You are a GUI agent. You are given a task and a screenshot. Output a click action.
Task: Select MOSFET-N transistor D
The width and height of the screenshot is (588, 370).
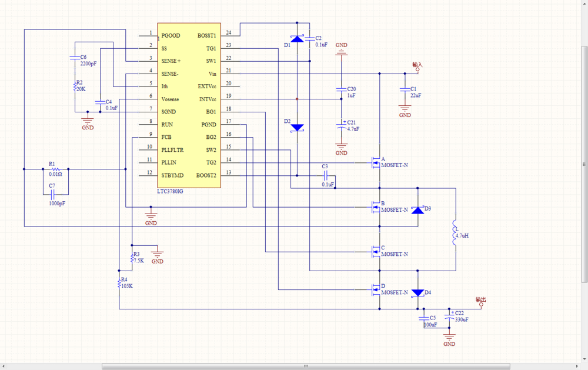376,289
